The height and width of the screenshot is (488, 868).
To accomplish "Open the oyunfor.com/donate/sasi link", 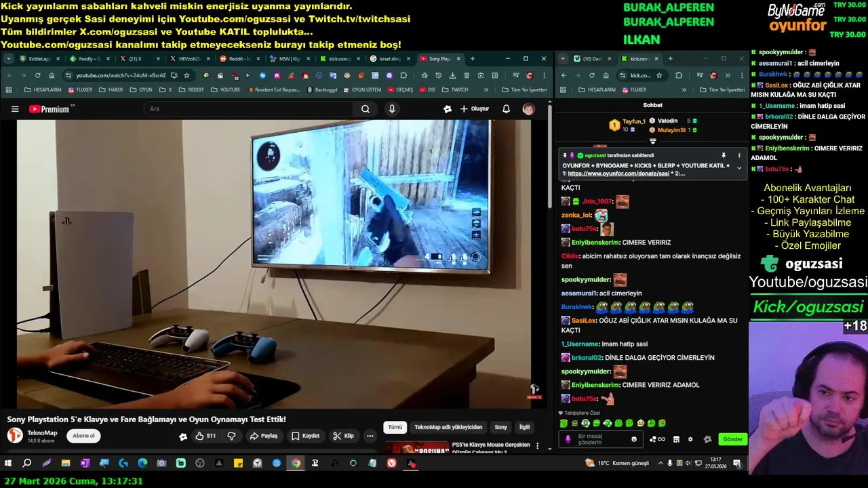I will click(x=618, y=174).
